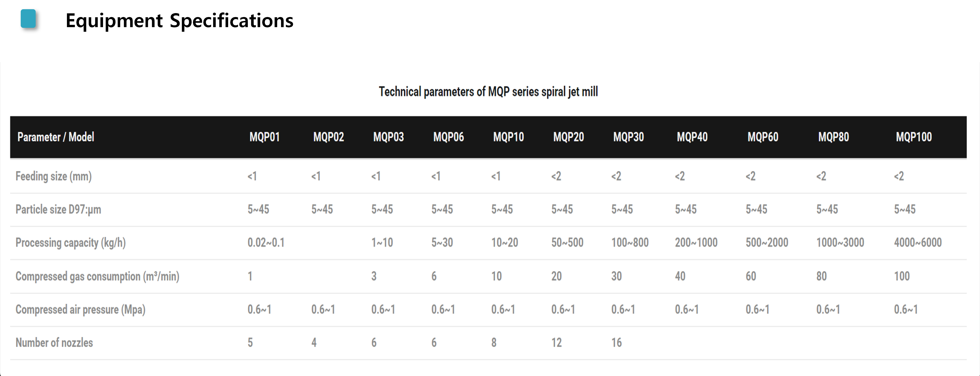The height and width of the screenshot is (376, 980).
Task: Click the Compressed gas consumption row label
Action: (97, 276)
